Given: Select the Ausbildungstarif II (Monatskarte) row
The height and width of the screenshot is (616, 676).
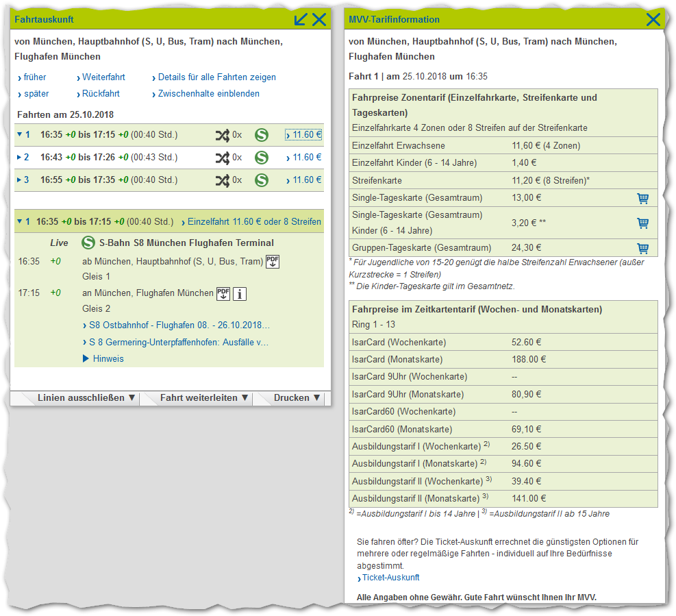Looking at the screenshot, I should tap(503, 499).
